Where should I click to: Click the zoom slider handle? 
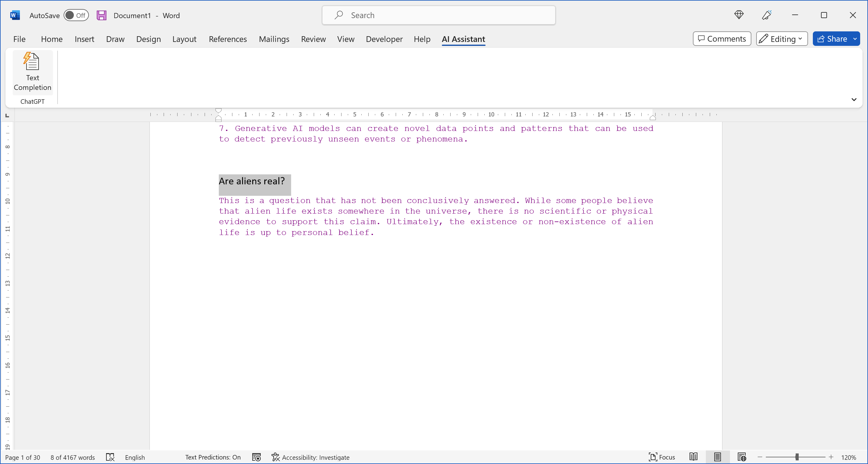point(797,457)
